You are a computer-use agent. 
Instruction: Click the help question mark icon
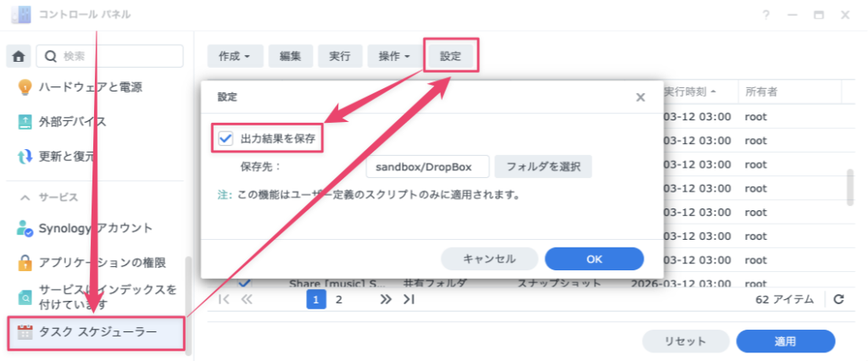pos(766,15)
